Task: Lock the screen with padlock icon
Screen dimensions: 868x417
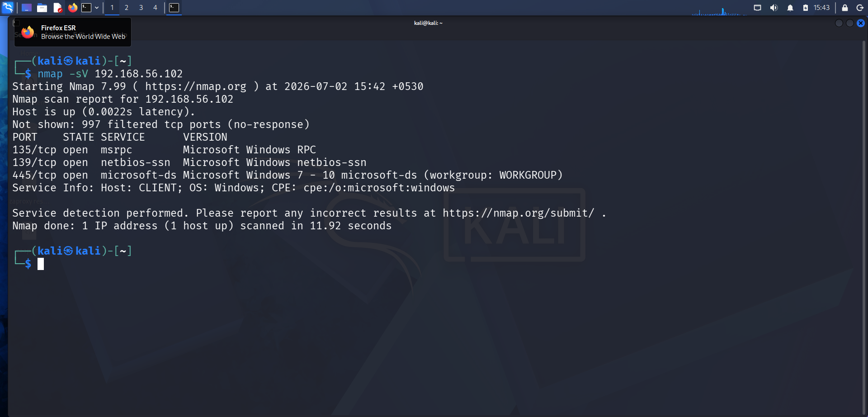Action: click(x=844, y=8)
